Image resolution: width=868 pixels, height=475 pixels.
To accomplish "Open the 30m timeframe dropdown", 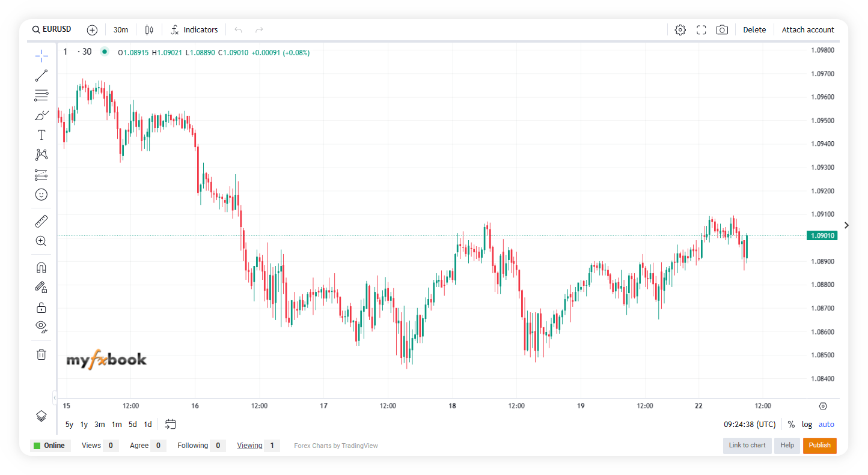I will pyautogui.click(x=121, y=30).
